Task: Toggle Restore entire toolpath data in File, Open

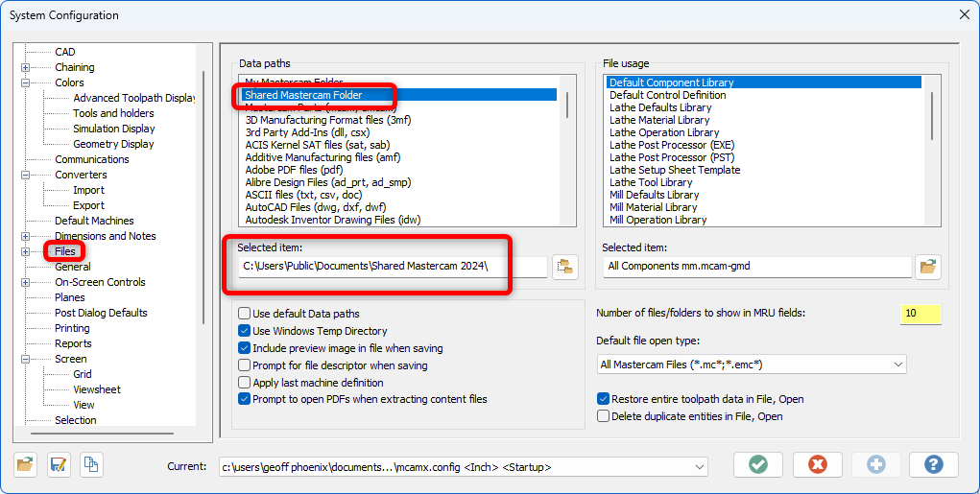Action: (603, 399)
